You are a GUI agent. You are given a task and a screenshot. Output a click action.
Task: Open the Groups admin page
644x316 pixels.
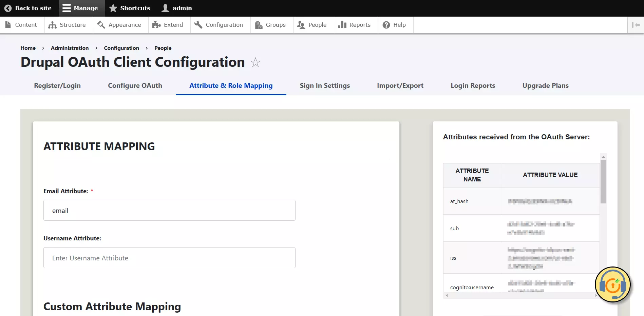270,25
